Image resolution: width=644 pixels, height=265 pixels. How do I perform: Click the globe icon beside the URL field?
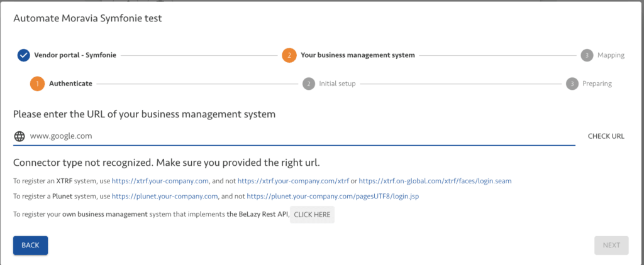[19, 136]
